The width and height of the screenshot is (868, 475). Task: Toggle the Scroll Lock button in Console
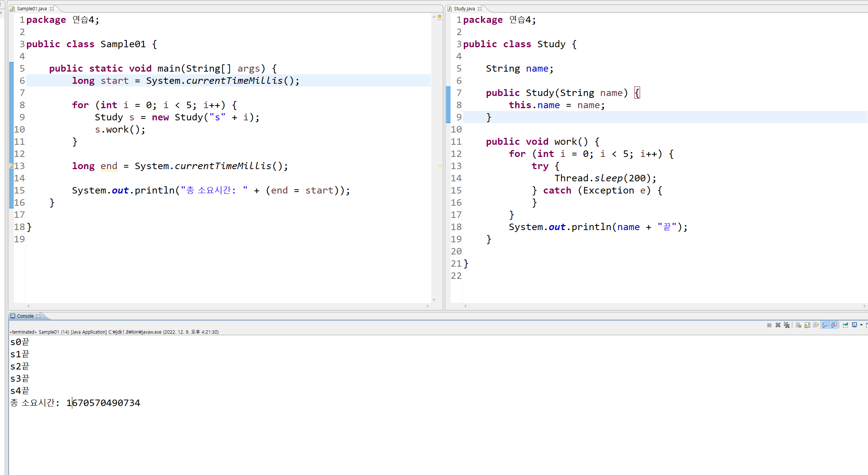(x=807, y=325)
